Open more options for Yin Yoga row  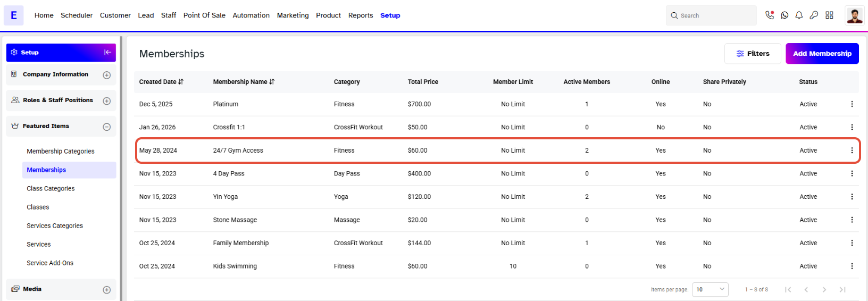[852, 197]
